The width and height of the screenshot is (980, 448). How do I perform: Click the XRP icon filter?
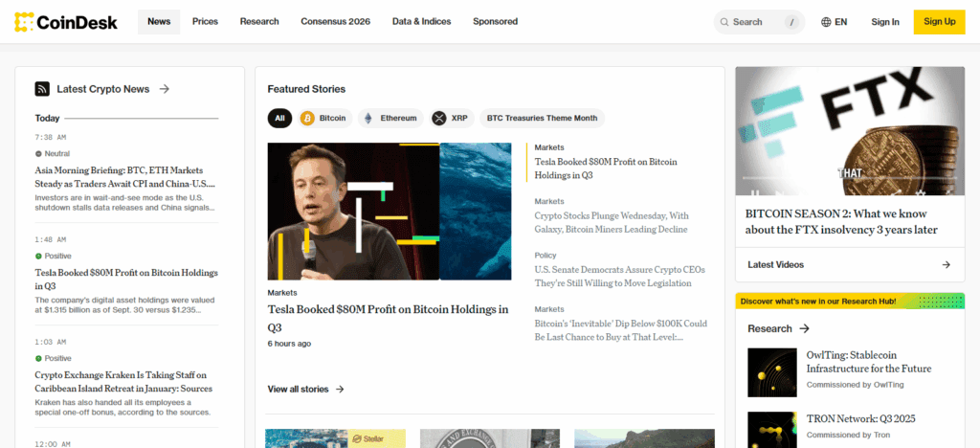tap(439, 118)
